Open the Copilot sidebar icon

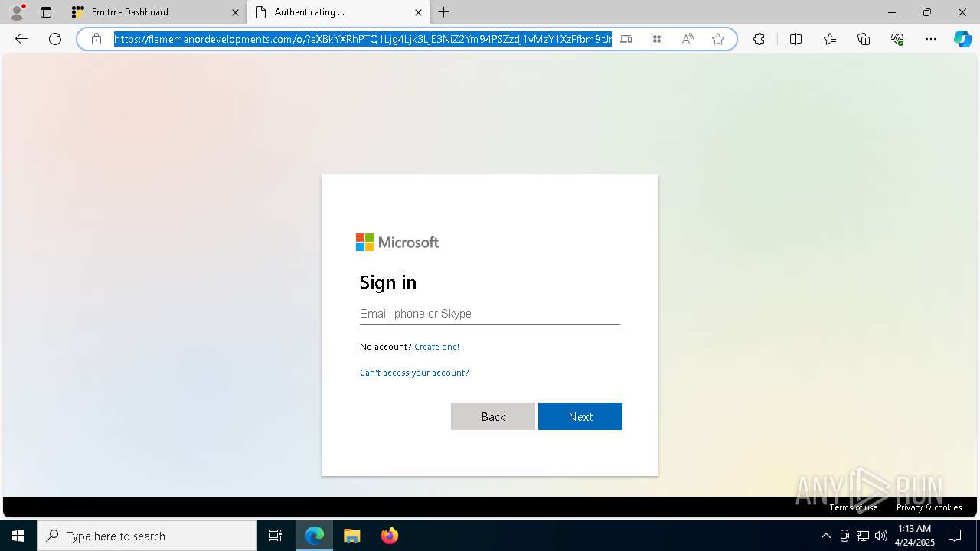click(963, 39)
